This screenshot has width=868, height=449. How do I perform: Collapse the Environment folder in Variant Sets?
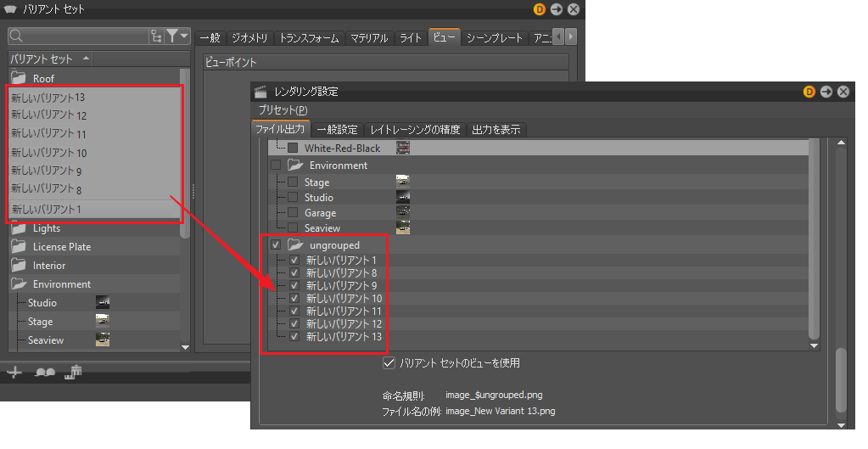(x=19, y=284)
